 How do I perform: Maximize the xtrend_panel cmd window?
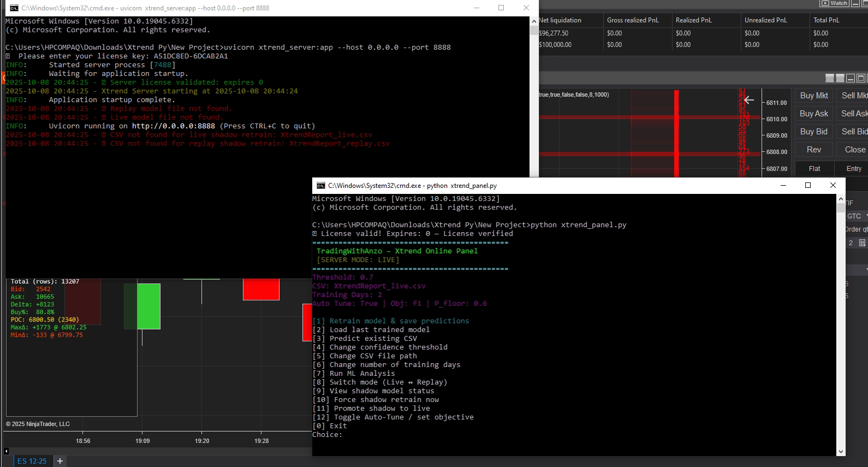(808, 186)
